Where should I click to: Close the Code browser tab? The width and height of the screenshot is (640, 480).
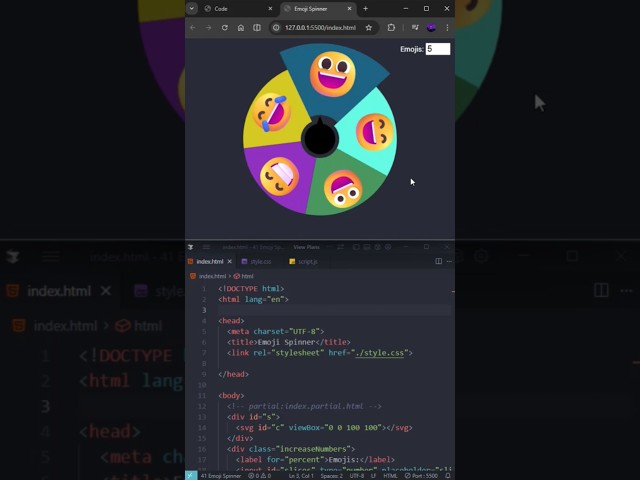(x=270, y=9)
